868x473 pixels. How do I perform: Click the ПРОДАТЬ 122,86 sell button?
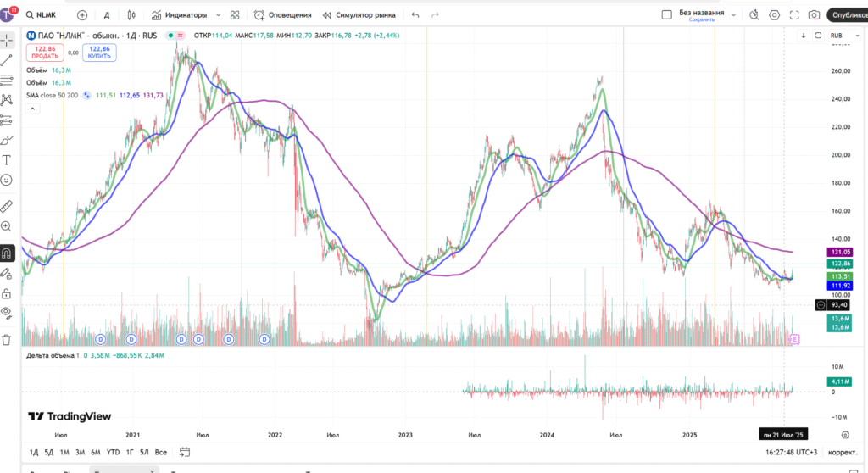tap(45, 53)
